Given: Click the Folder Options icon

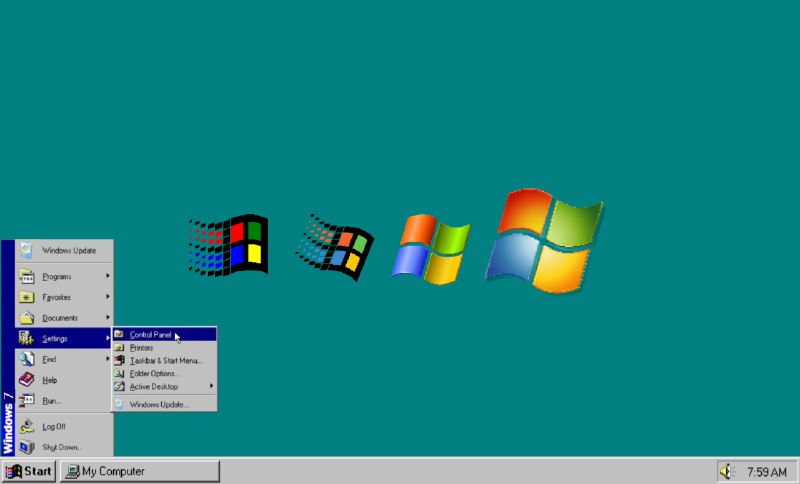Looking at the screenshot, I should tap(119, 373).
